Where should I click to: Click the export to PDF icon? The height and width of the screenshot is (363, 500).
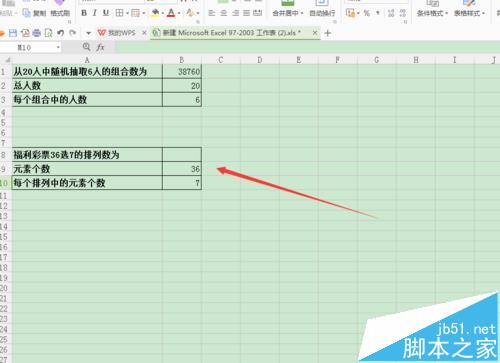(25, 33)
